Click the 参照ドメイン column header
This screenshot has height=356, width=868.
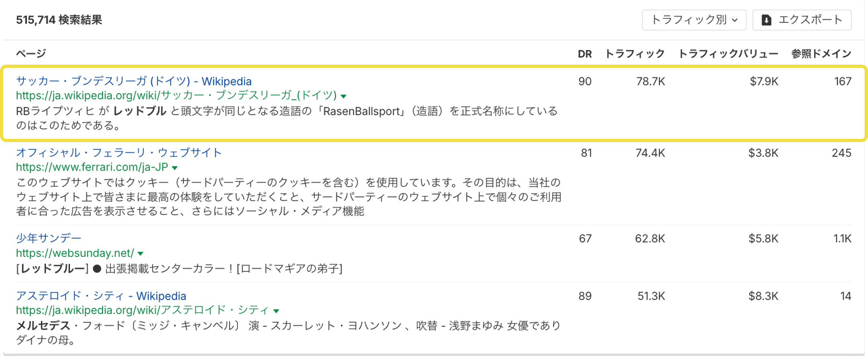click(821, 54)
